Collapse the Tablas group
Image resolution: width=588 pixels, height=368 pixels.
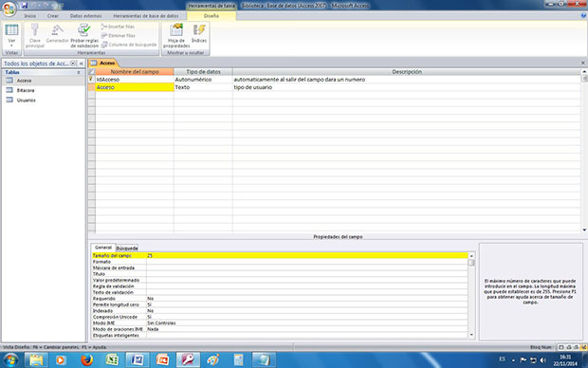coord(79,72)
